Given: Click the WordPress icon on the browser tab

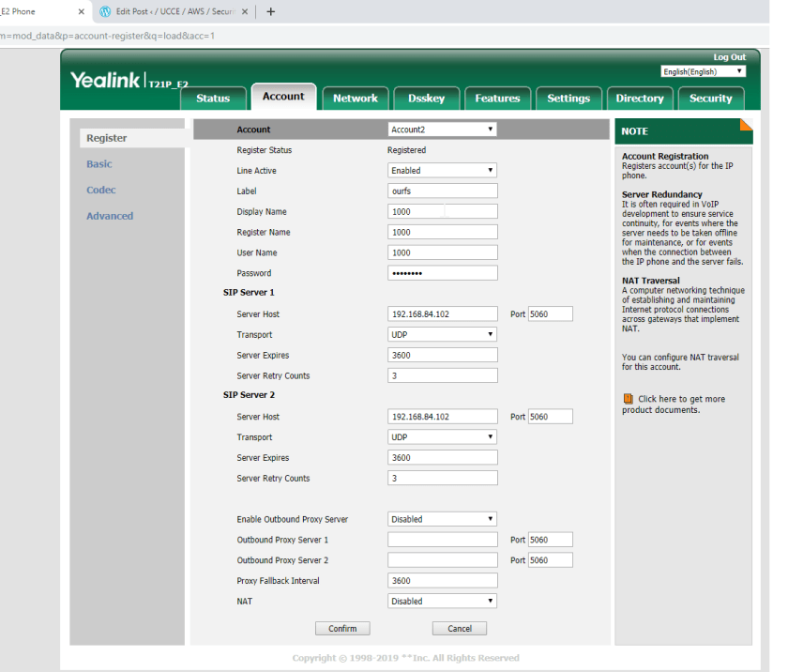Looking at the screenshot, I should pos(103,13).
